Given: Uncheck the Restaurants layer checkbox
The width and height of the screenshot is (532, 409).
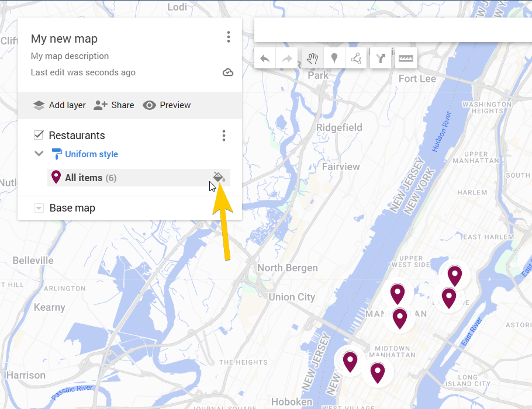Looking at the screenshot, I should tap(39, 135).
